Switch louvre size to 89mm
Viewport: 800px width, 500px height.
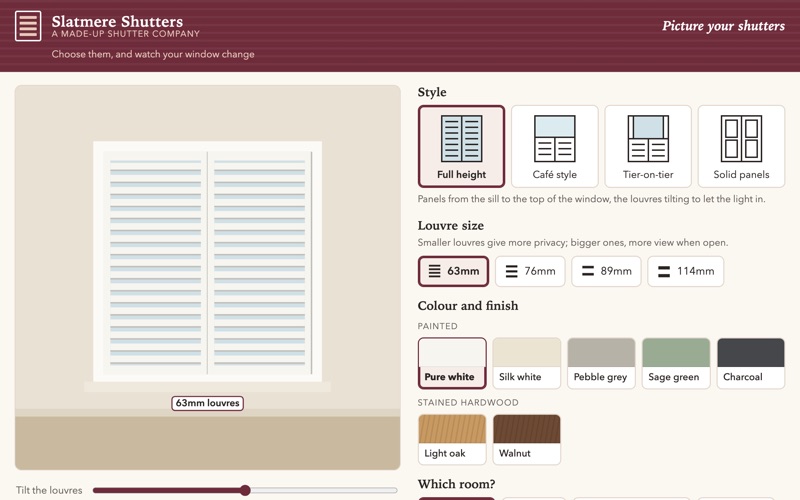click(x=606, y=271)
